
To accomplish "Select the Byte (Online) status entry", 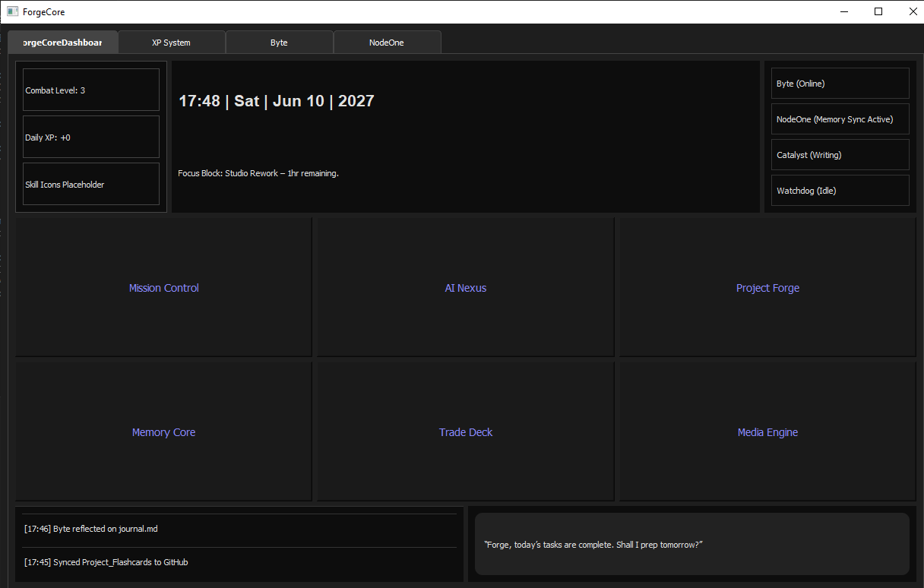I will click(840, 84).
